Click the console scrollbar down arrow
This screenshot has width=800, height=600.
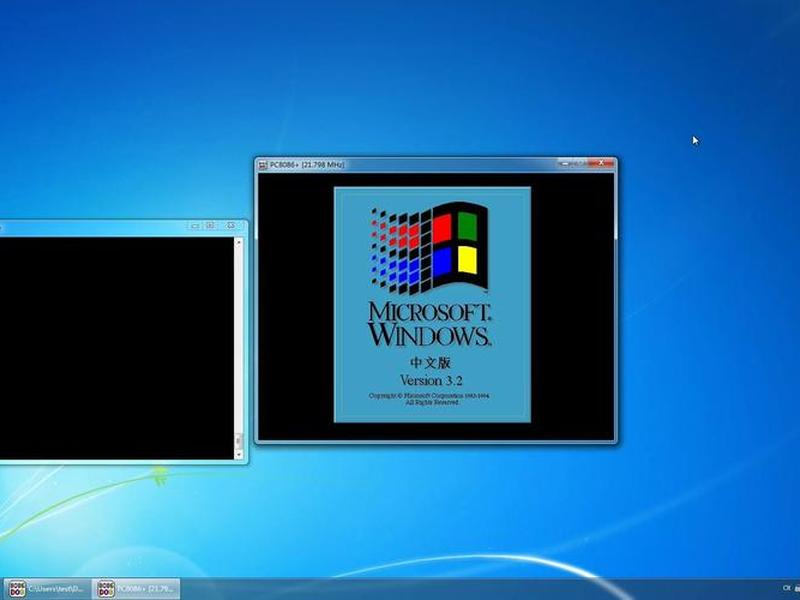click(x=238, y=454)
